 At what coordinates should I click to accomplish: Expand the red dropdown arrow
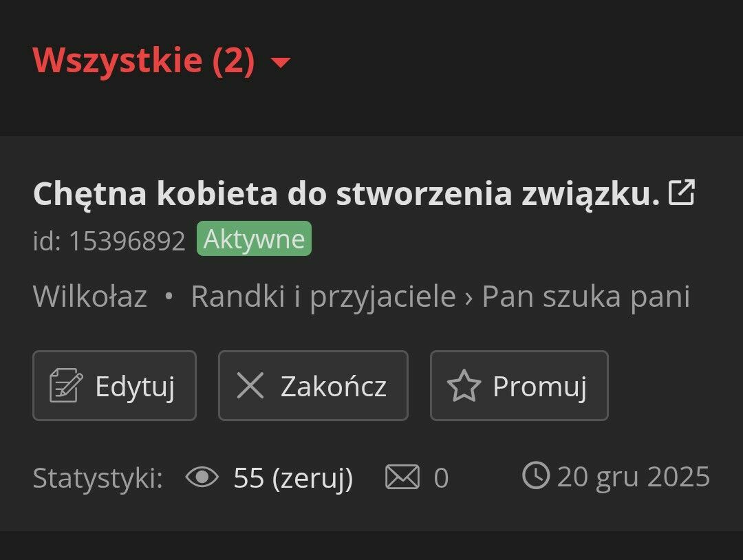281,63
